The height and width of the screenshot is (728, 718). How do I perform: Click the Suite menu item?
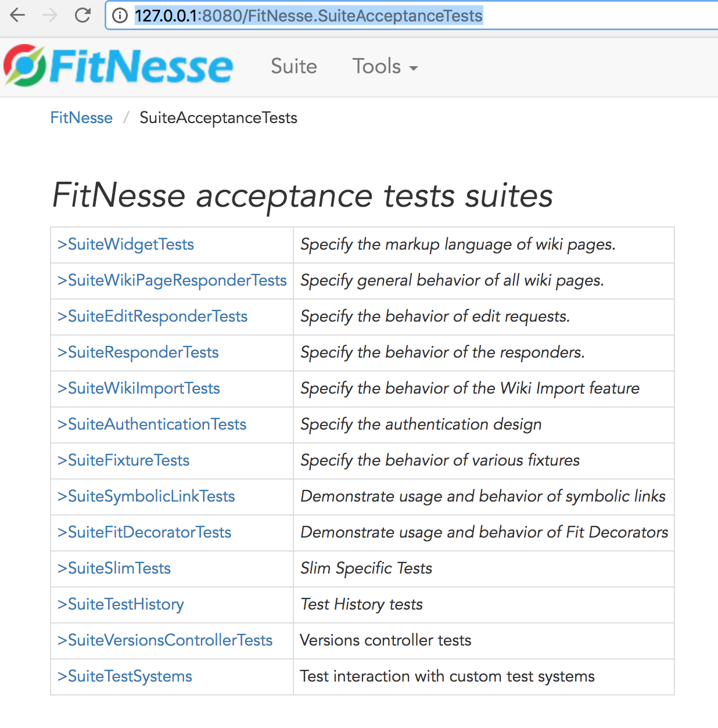click(294, 66)
